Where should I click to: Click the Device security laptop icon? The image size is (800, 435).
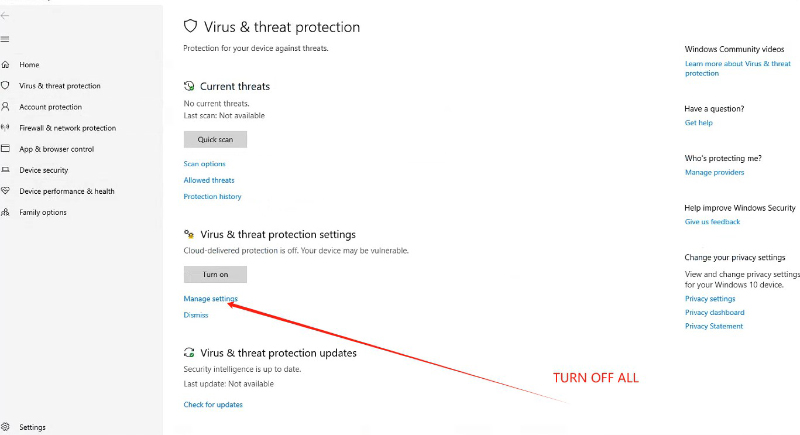tap(6, 170)
